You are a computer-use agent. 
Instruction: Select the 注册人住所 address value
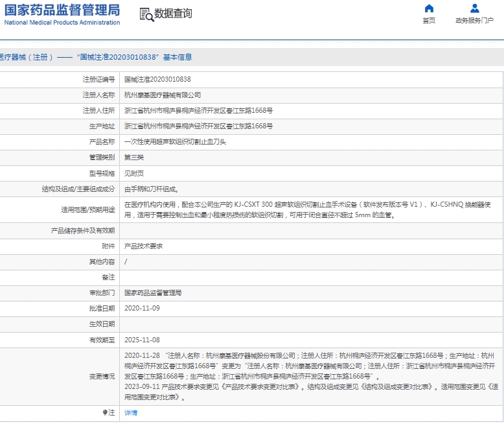[199, 110]
